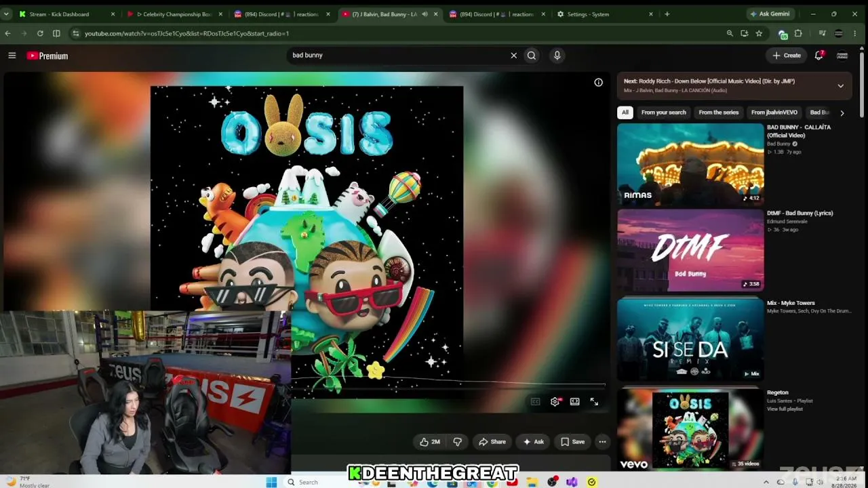Viewport: 868px width, 488px height.
Task: Open YouTube notifications bell
Action: coord(819,56)
